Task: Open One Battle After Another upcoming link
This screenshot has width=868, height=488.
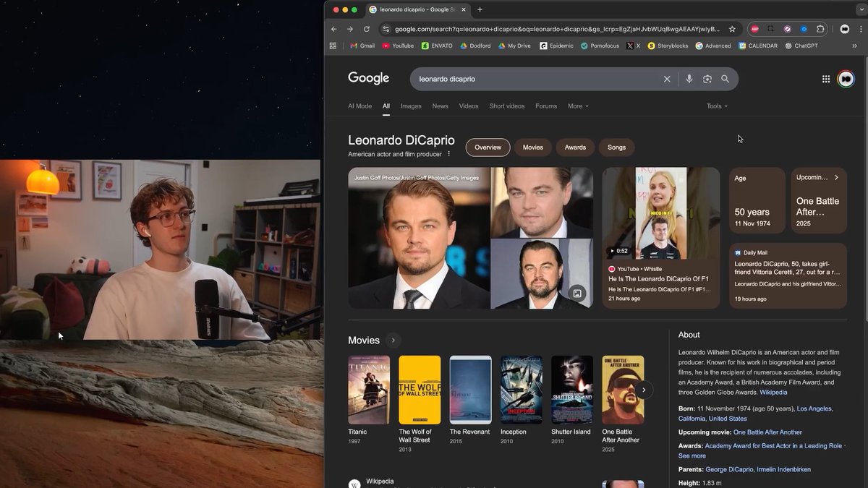Action: coord(767,432)
